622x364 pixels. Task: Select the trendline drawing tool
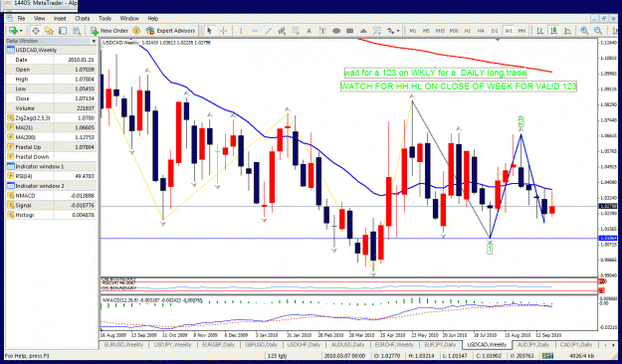(269, 31)
